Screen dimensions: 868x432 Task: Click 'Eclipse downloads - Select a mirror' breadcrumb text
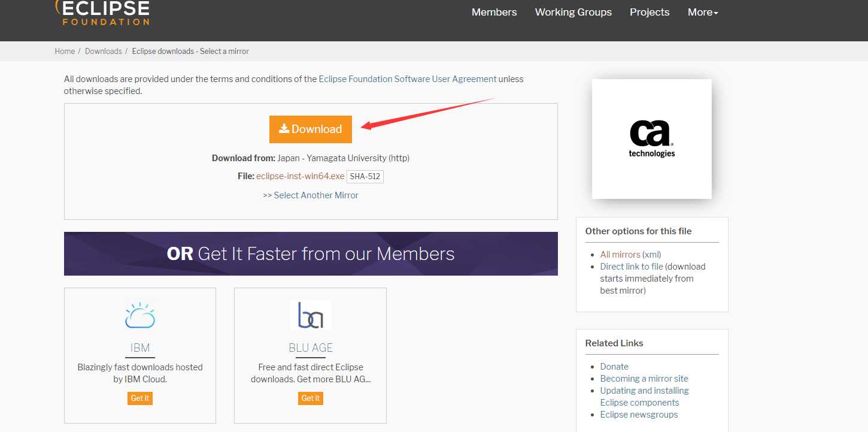190,52
